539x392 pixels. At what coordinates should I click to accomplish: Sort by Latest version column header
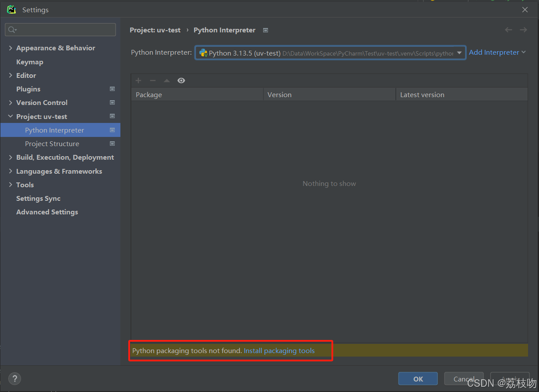pos(462,94)
